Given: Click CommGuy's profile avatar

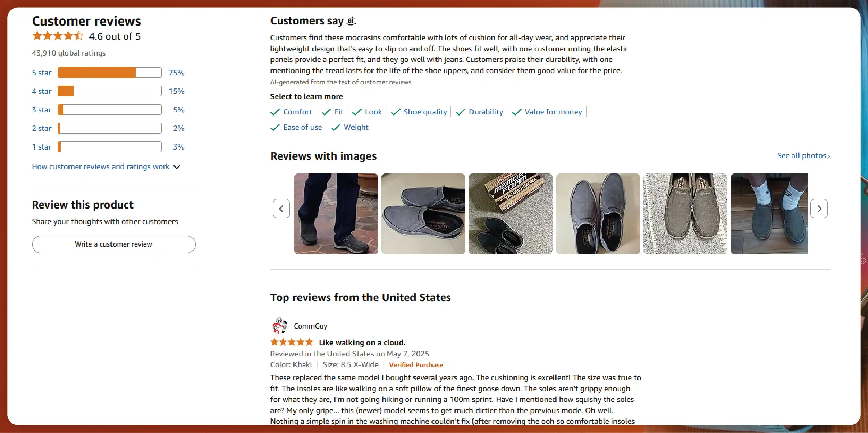Looking at the screenshot, I should click(279, 326).
